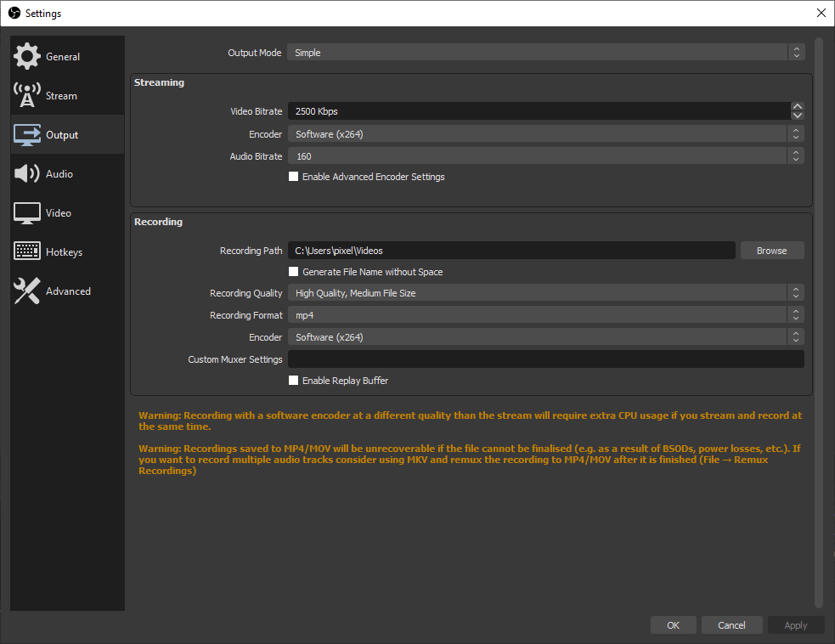Screen dimensions: 835x644
Task: Click the Audio Bitrate label
Action: coord(257,156)
